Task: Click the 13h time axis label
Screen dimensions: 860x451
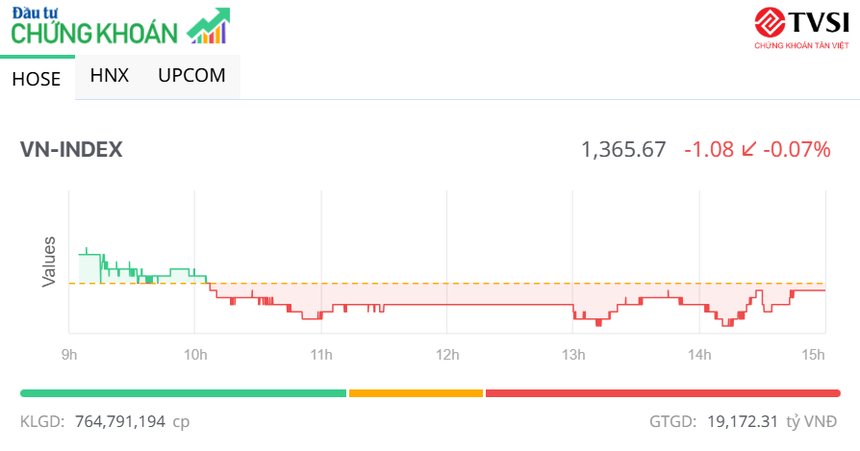Action: (573, 354)
